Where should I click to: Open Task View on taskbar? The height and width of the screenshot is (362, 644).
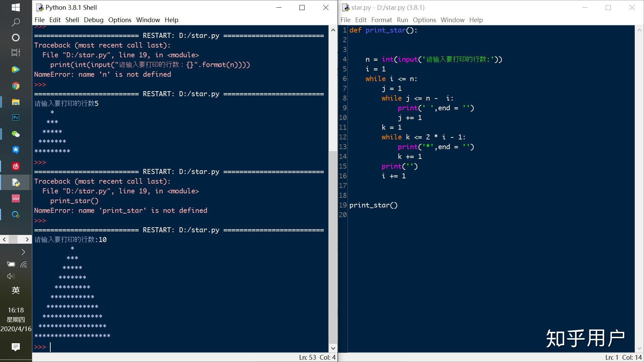[x=15, y=53]
